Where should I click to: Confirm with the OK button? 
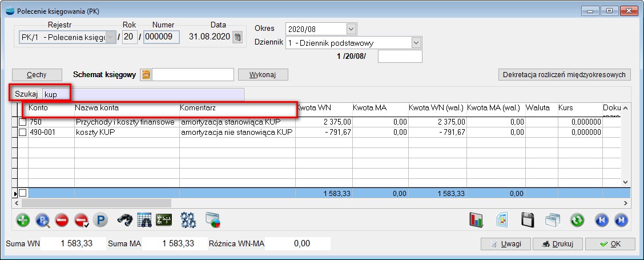tap(610, 244)
